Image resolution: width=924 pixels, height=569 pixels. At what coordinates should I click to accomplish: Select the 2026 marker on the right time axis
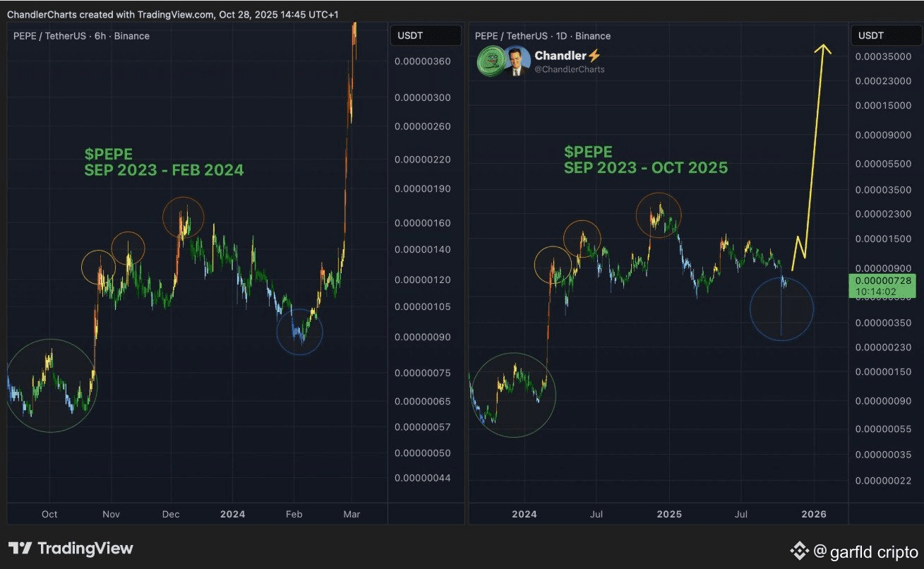point(814,514)
